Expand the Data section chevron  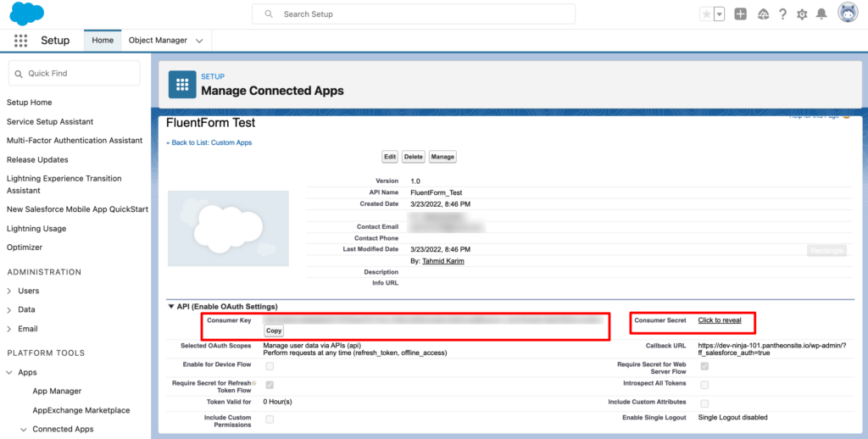[8, 310]
